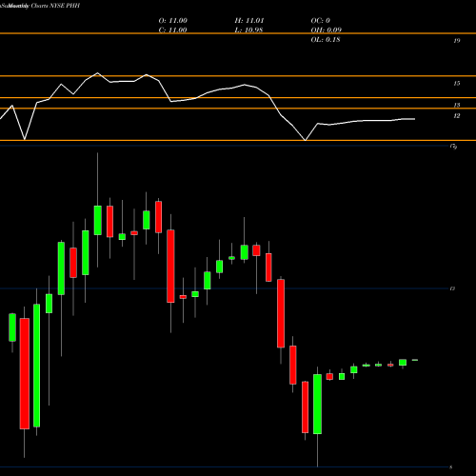Select the 'OH: 0.09' reading
The height and width of the screenshot is (476, 476).
point(327,30)
